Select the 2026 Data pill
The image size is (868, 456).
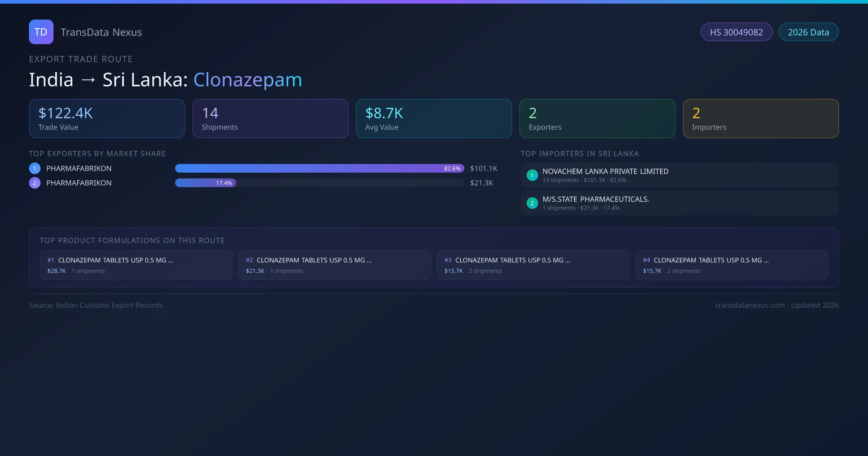click(808, 32)
